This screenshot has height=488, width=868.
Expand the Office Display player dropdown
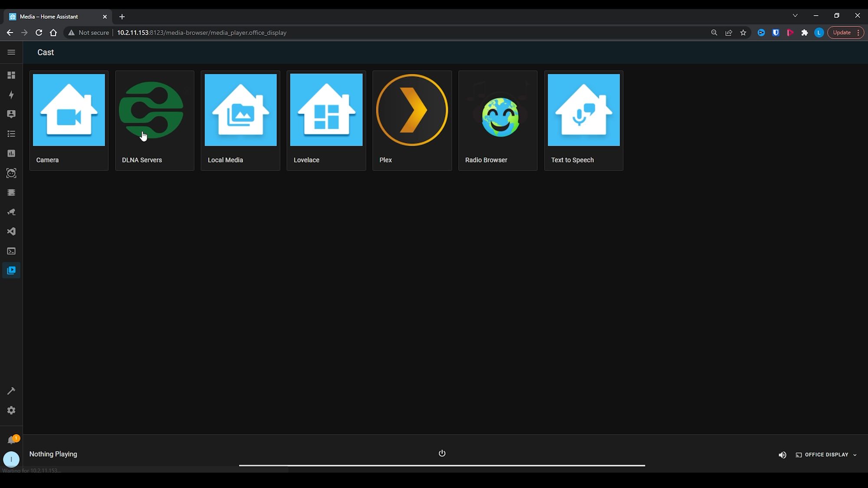826,455
